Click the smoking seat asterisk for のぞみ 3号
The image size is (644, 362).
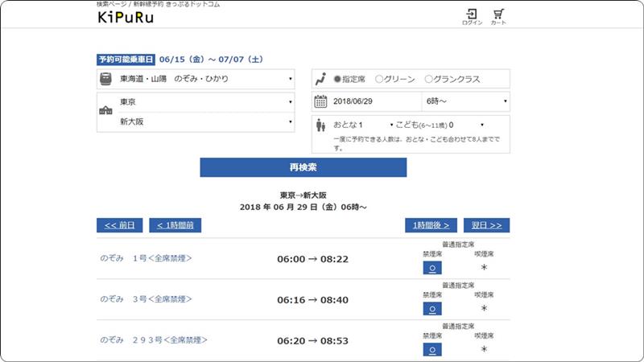click(484, 308)
